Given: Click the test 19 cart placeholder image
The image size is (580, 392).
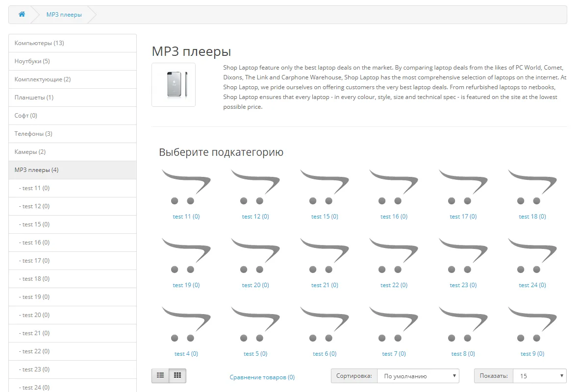Looking at the screenshot, I should point(186,255).
